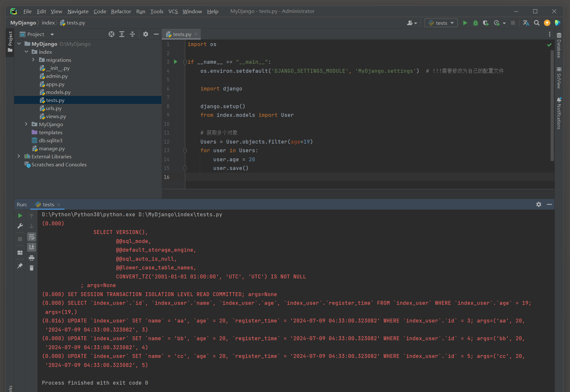Open the Tools menu
Screen dimensions: 570x392
point(157,11)
